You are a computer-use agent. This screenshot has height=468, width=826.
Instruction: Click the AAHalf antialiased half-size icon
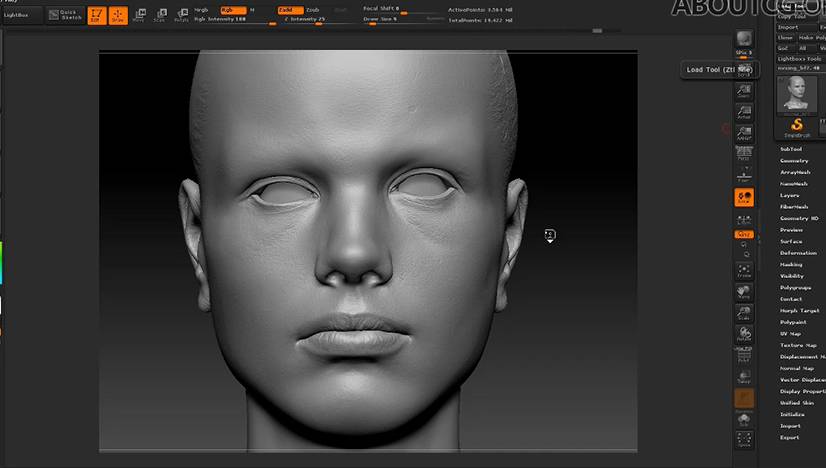[744, 133]
